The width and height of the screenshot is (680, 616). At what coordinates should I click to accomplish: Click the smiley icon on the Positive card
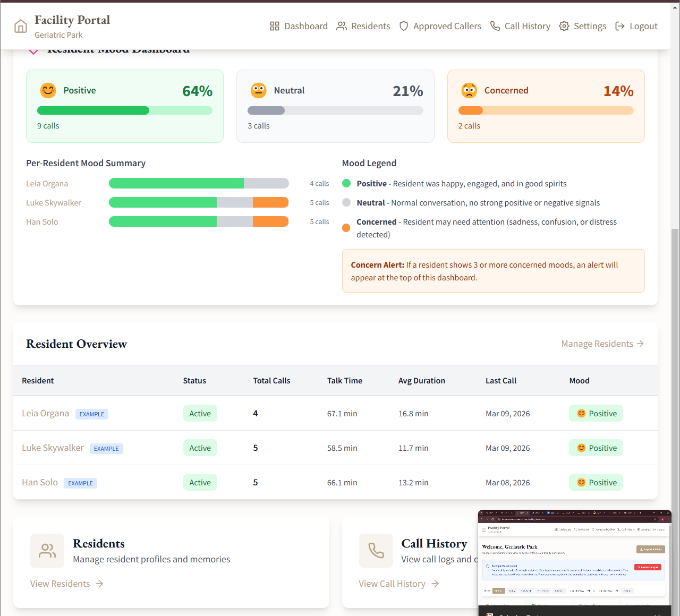48,90
